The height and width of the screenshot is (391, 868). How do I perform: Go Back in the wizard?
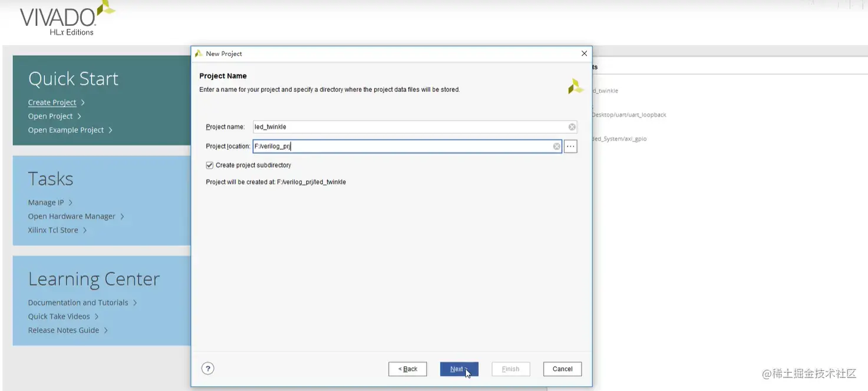coord(408,369)
